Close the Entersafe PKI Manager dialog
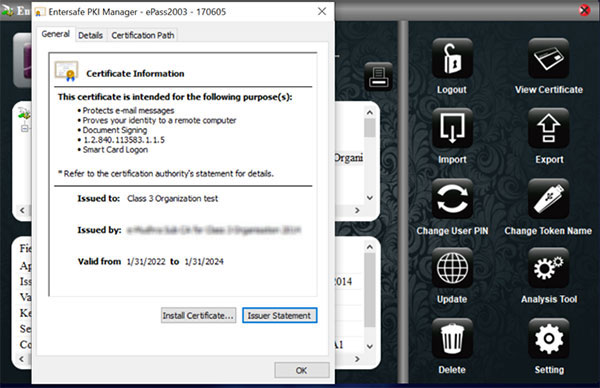The width and height of the screenshot is (600, 388). click(x=322, y=11)
